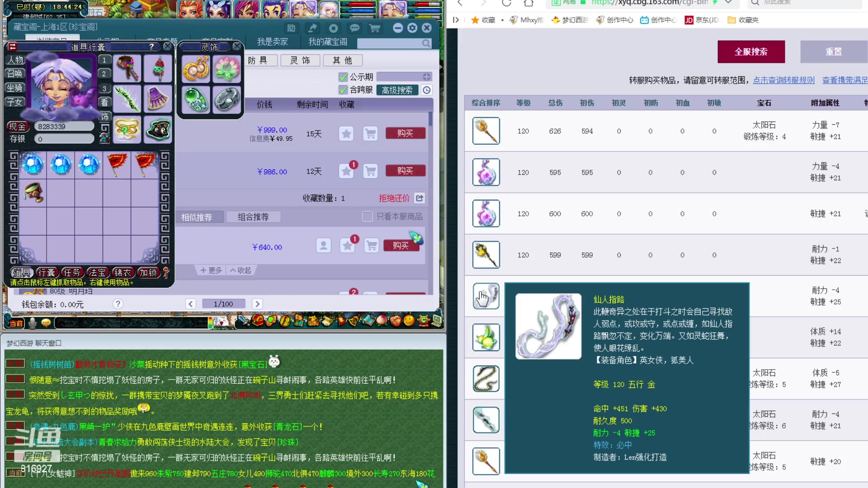Pick up the first red fan in the inventory
The width and height of the screenshot is (868, 488).
pyautogui.click(x=117, y=164)
